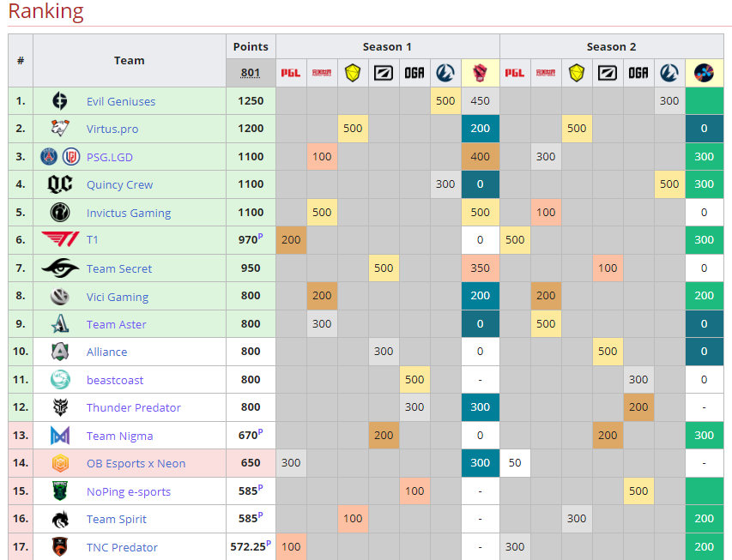Click the Virtus.pro team logo
The height and width of the screenshot is (560, 732).
60,128
